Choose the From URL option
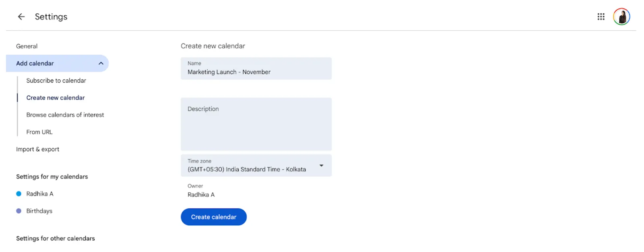The image size is (644, 252). click(x=39, y=132)
